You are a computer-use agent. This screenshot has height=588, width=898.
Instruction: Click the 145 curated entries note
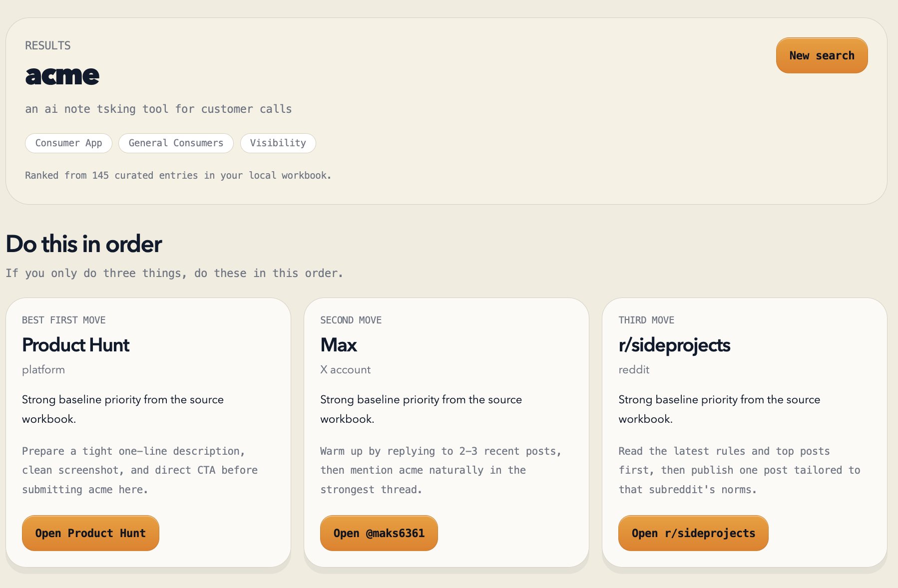click(178, 175)
